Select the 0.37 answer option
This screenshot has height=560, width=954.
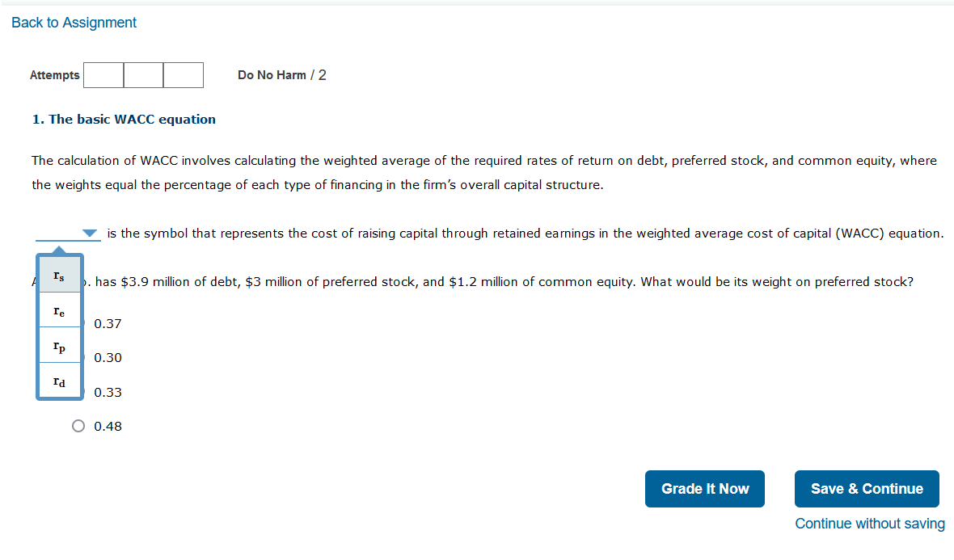coord(108,323)
